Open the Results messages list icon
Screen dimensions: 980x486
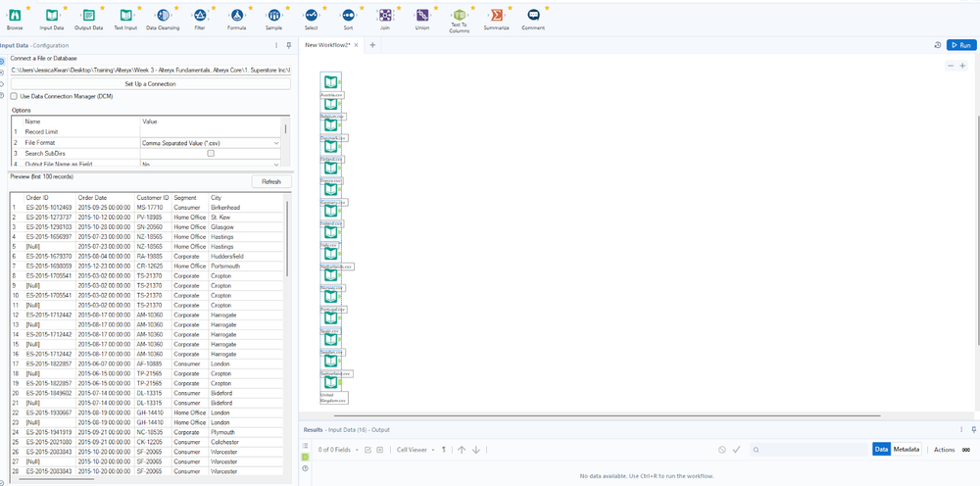point(305,446)
